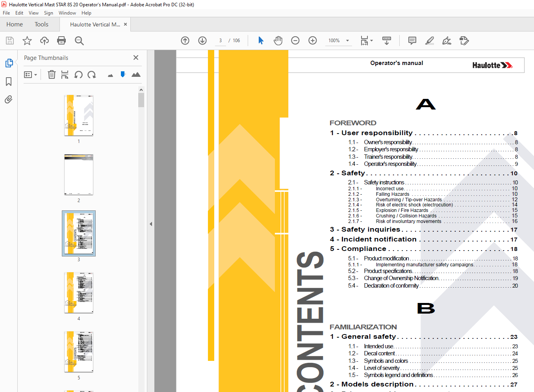Image resolution: width=534 pixels, height=392 pixels.
Task: Open the Window menu
Action: pyautogui.click(x=67, y=13)
